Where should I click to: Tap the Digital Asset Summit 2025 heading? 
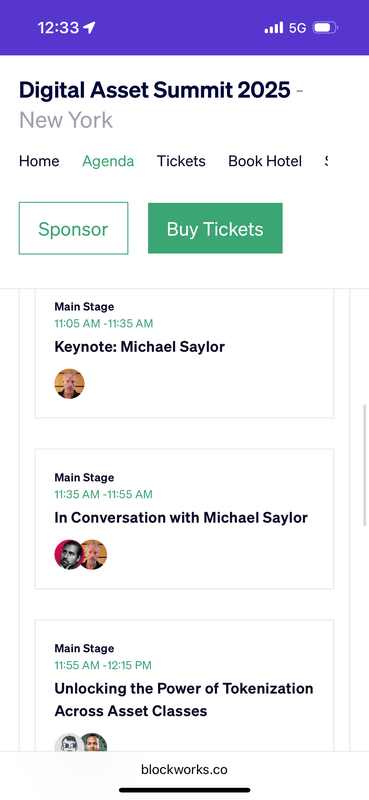point(155,90)
